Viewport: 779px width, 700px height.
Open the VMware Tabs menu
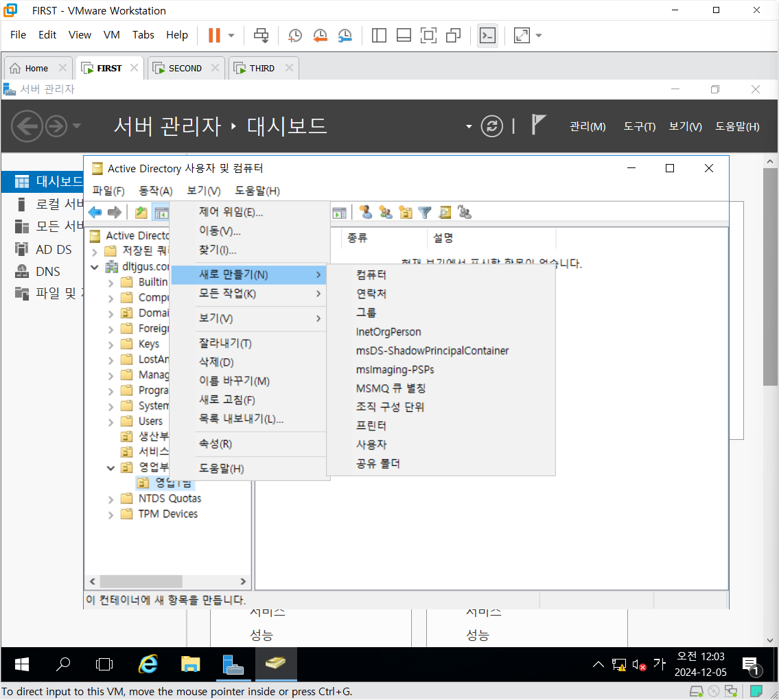pyautogui.click(x=143, y=35)
